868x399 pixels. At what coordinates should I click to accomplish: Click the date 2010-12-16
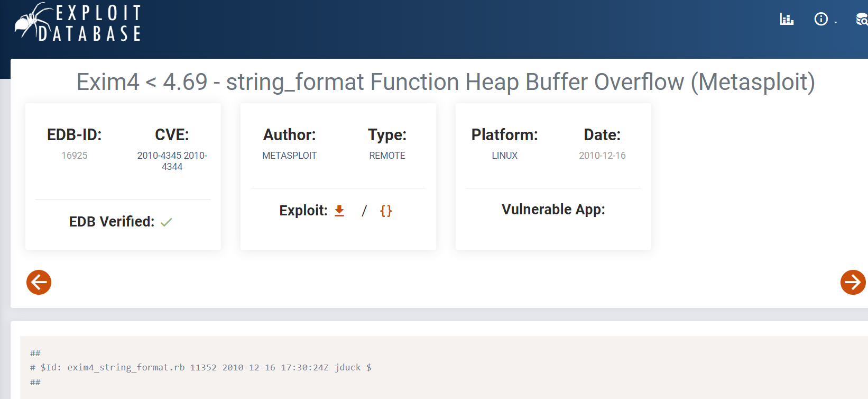(602, 156)
